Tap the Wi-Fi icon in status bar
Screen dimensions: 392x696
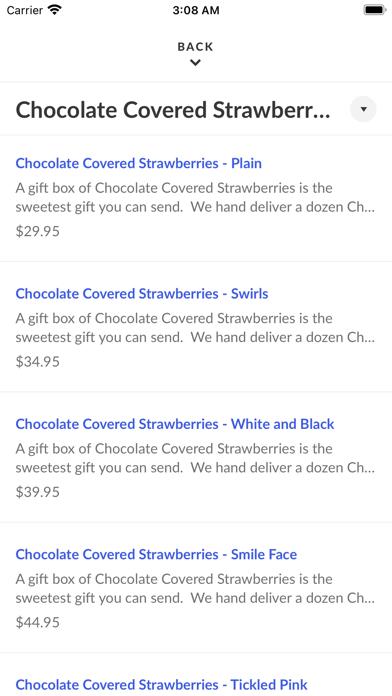pos(55,10)
